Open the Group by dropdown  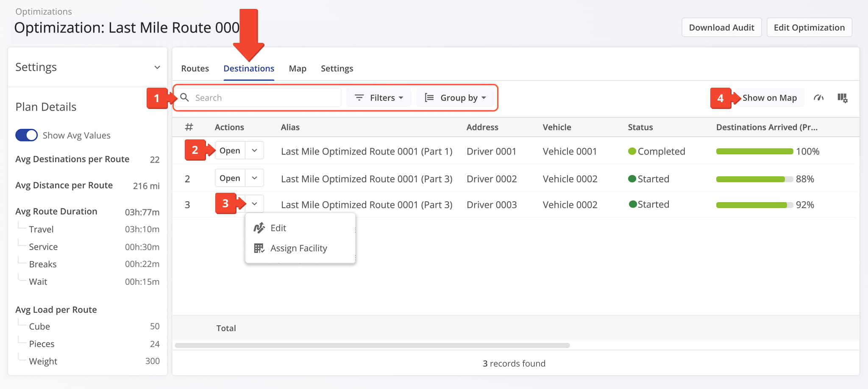456,98
